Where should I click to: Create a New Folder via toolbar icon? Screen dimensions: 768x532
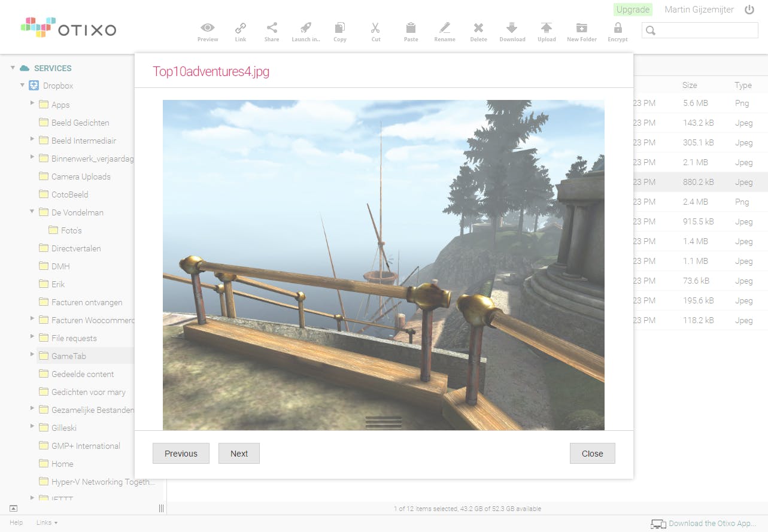pyautogui.click(x=582, y=28)
